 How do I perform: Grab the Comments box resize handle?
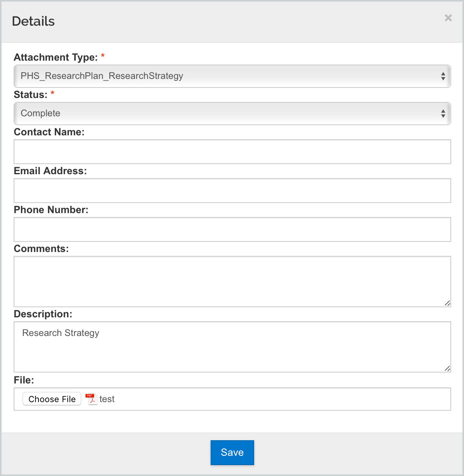[447, 303]
